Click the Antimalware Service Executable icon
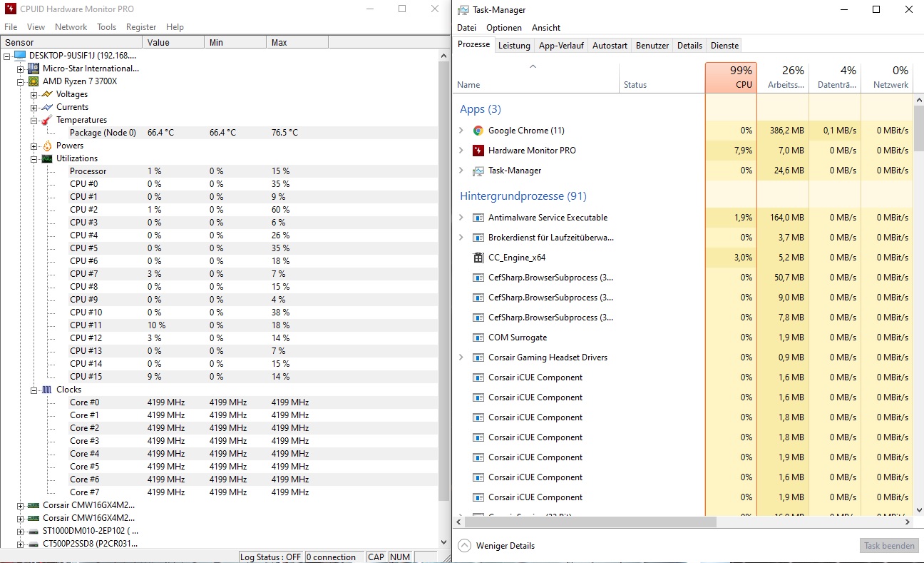 pyautogui.click(x=478, y=218)
